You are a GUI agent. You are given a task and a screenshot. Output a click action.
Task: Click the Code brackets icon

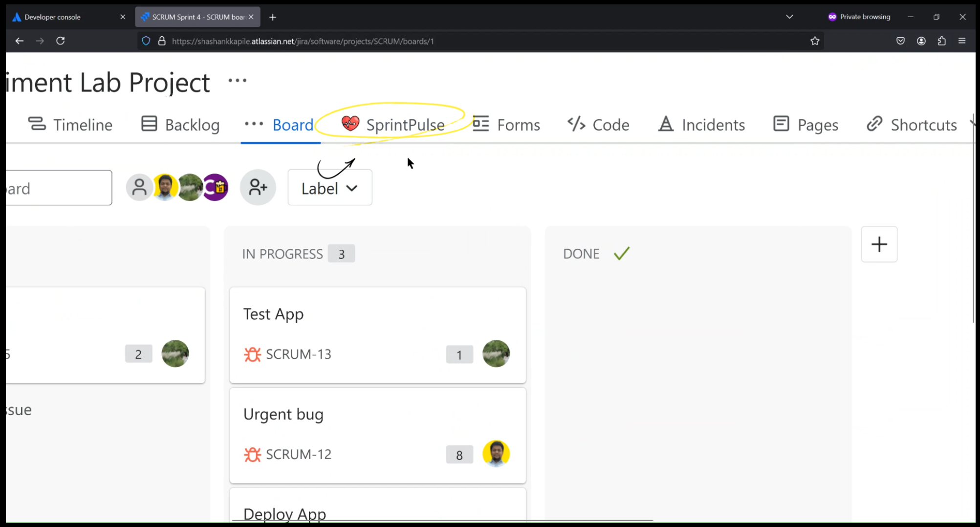[576, 124]
